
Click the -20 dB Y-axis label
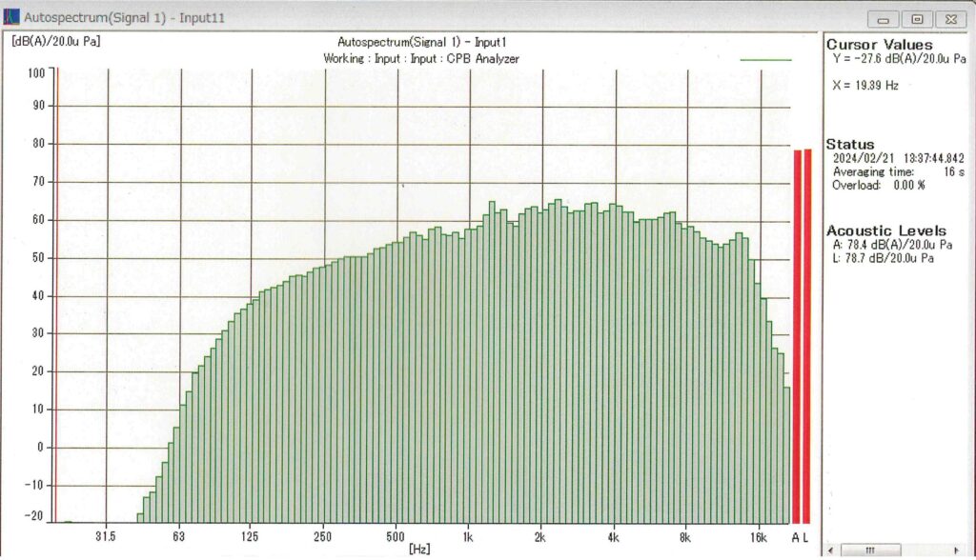coord(34,516)
